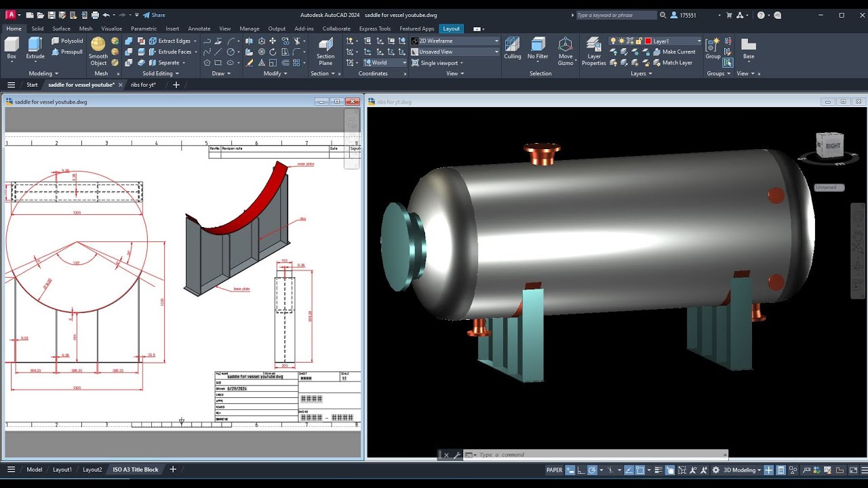
Task: Click the Save icon in quick access toolbar
Action: (52, 15)
